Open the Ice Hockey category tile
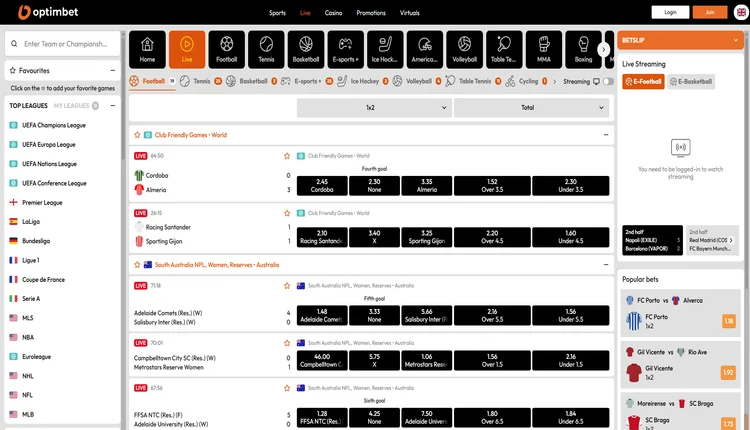The height and width of the screenshot is (430, 750). coord(386,50)
